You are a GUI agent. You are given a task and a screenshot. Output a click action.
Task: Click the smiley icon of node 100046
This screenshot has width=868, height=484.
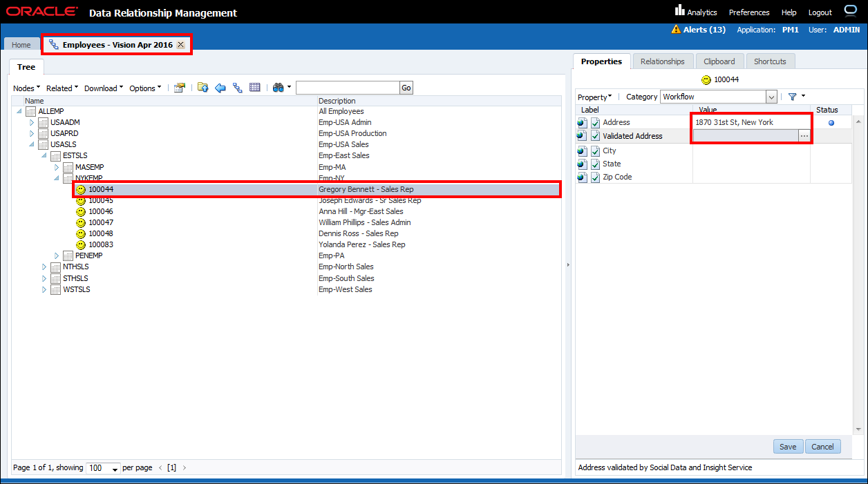(x=81, y=211)
